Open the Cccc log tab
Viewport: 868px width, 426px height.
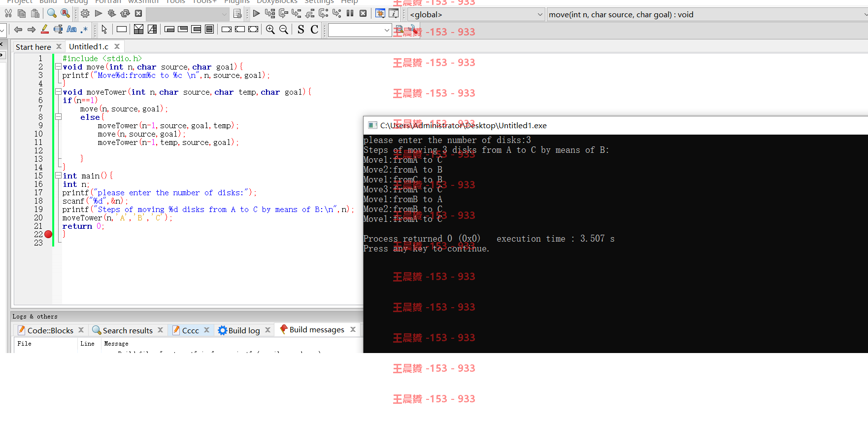coord(191,330)
